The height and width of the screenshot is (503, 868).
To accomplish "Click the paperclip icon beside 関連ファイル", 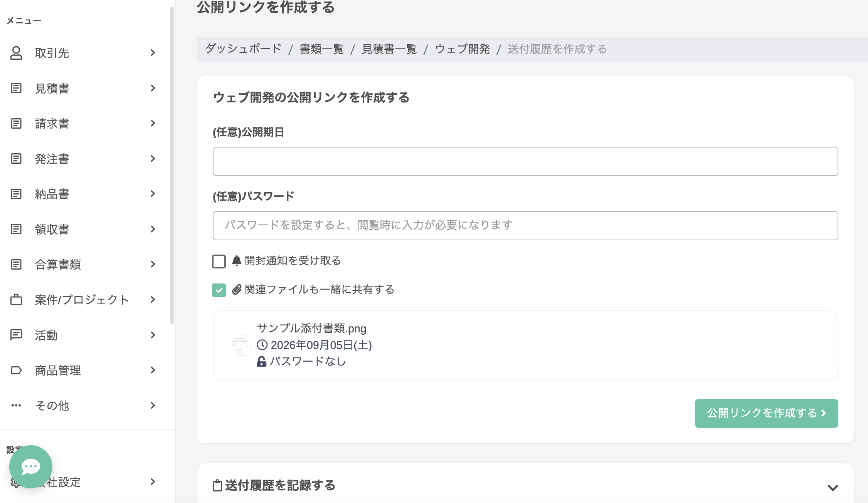I will click(237, 290).
